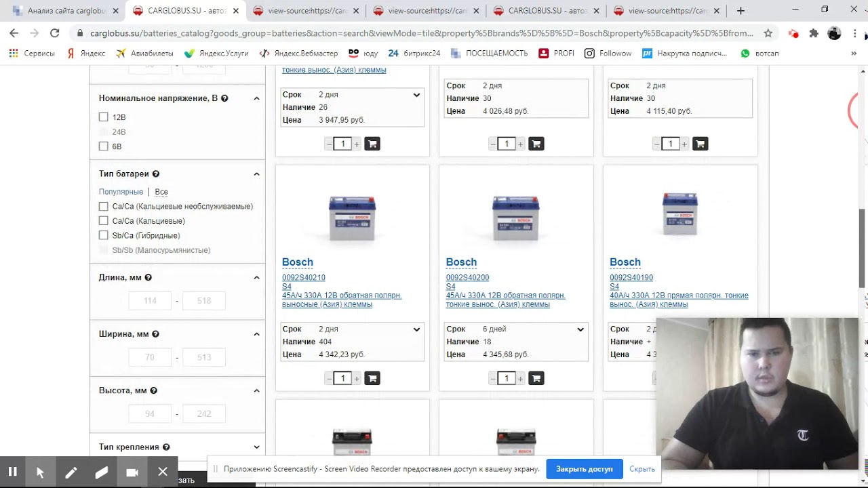The width and height of the screenshot is (868, 488).
Task: Click help icon next to Тип крепления
Action: point(166,447)
